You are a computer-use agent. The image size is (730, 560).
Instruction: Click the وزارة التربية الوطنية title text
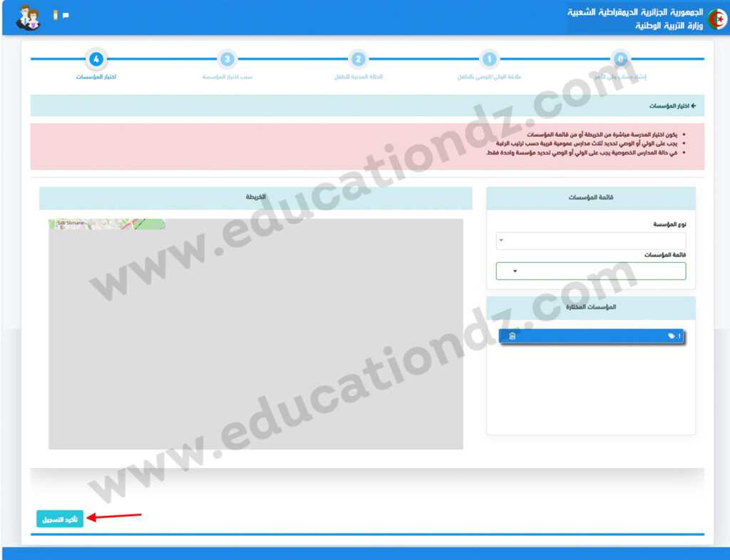[x=669, y=25]
